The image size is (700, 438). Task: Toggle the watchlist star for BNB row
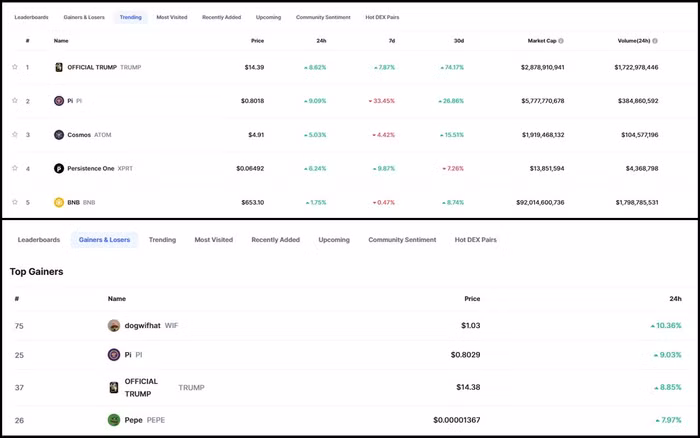pos(15,202)
